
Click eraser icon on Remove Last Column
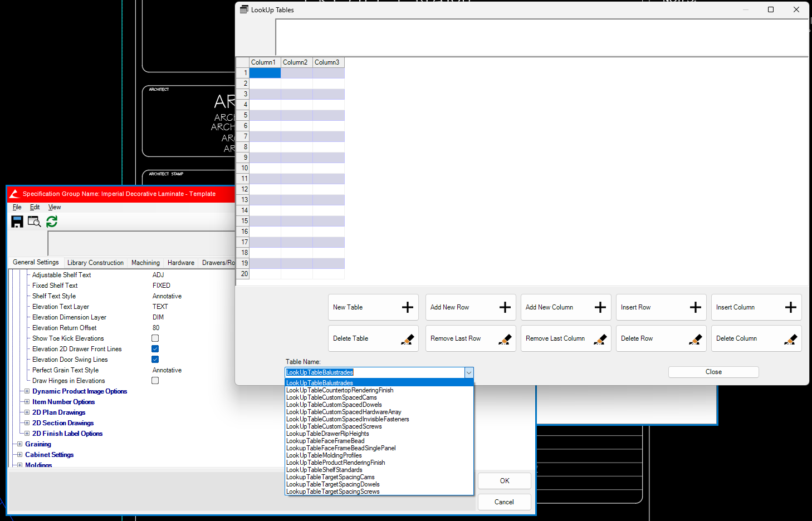click(600, 339)
